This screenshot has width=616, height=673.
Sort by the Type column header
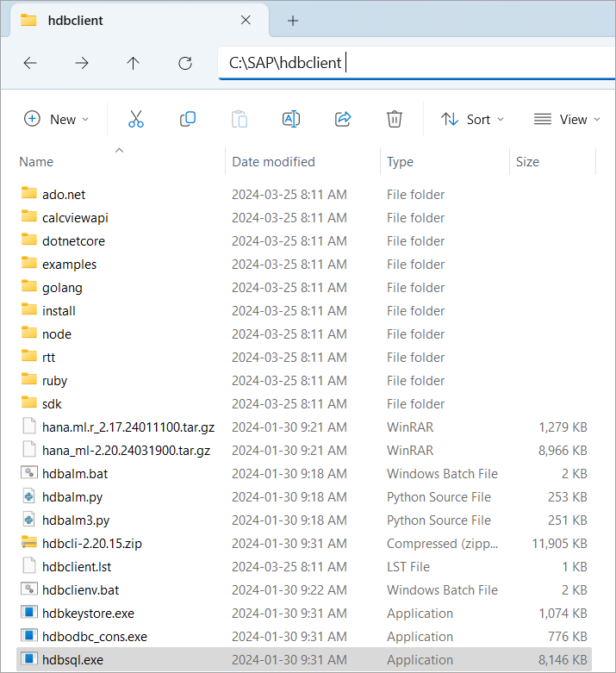(x=400, y=162)
